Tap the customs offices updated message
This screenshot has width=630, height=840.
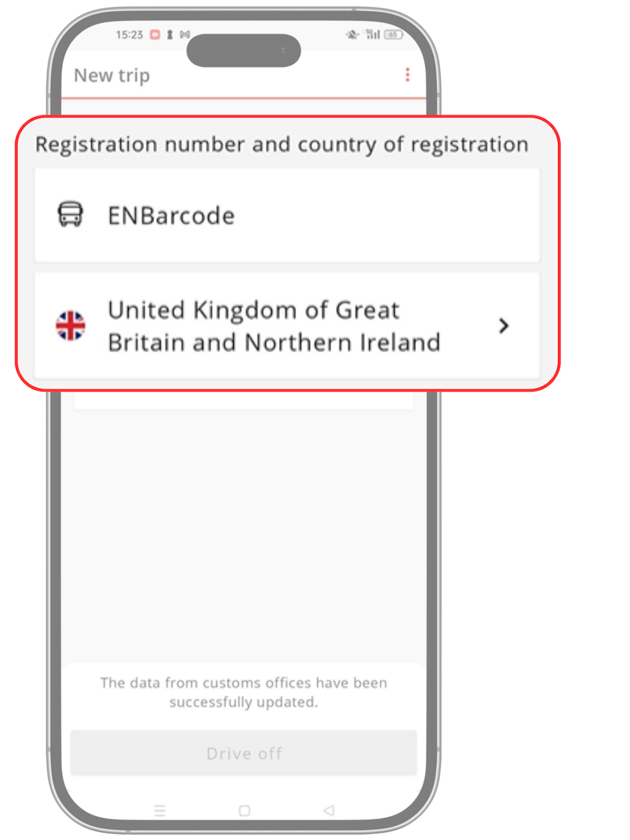point(244,692)
